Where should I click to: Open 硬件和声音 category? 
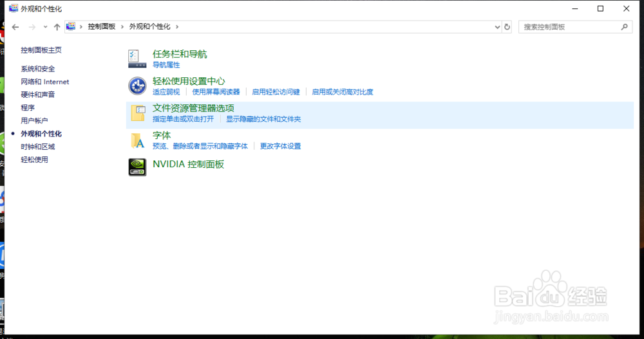pos(38,95)
